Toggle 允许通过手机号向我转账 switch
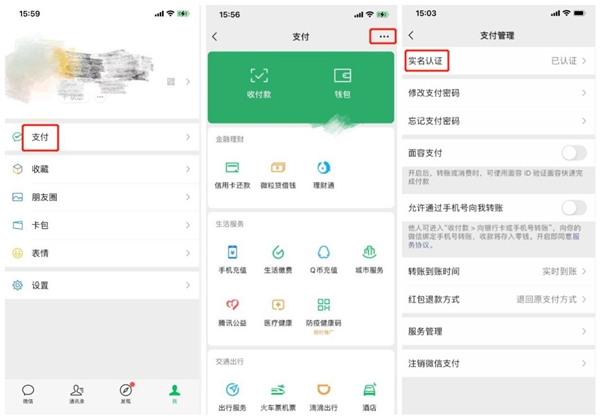The width and height of the screenshot is (600, 419). 573,208
